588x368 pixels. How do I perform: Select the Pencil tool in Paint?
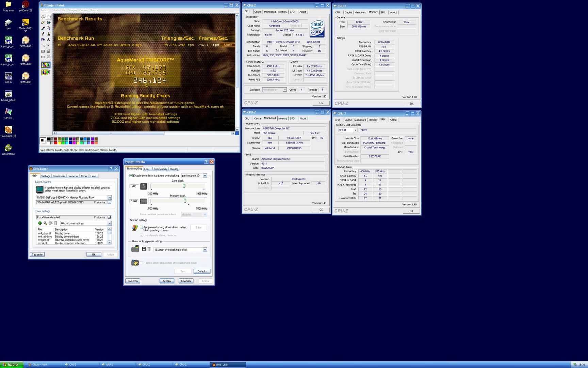click(x=43, y=34)
